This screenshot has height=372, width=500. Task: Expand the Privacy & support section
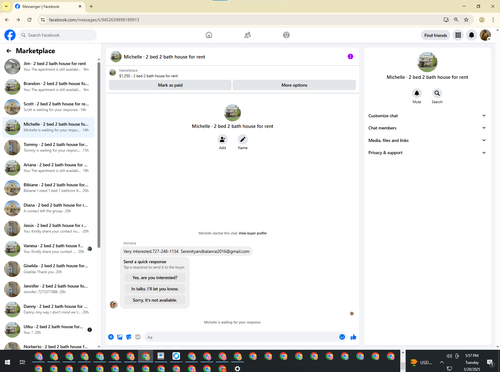(427, 153)
